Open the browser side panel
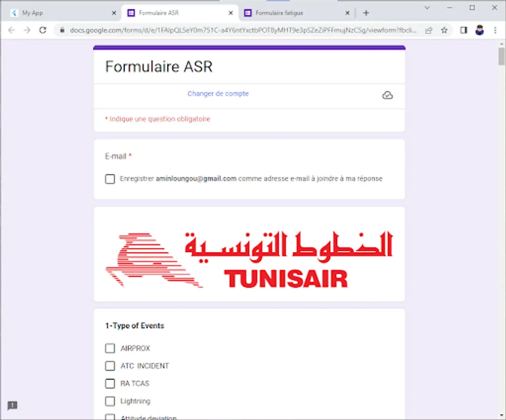 point(464,30)
